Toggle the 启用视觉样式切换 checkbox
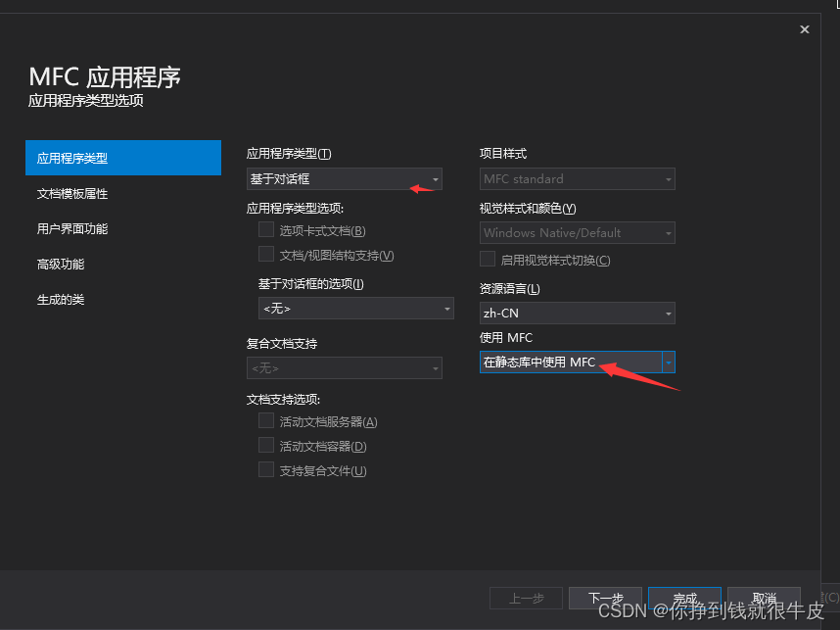 487,258
